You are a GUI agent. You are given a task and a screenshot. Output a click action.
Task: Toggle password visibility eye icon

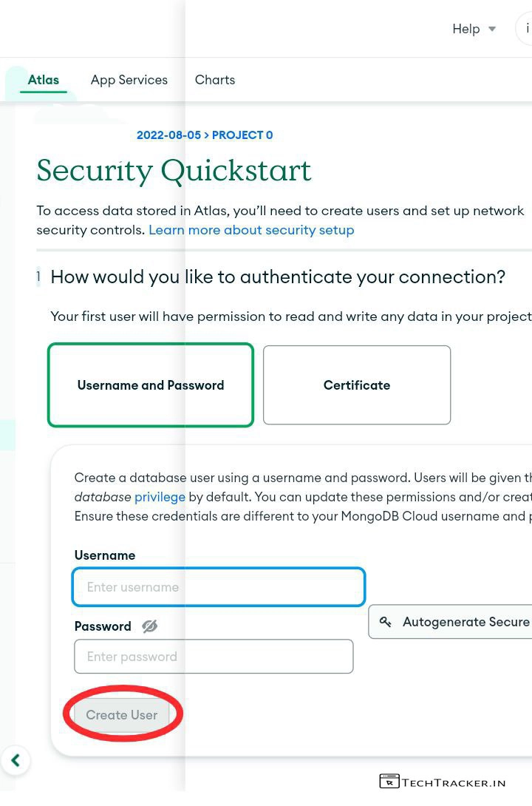(x=150, y=626)
